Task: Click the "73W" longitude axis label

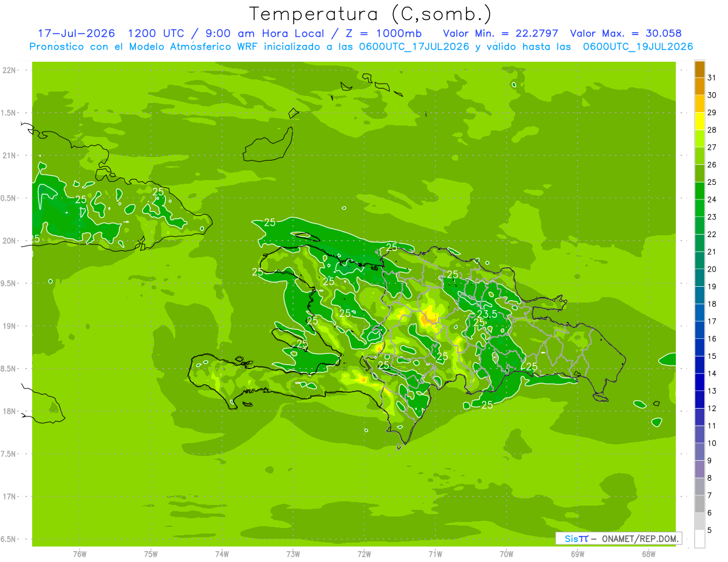Action: (293, 554)
